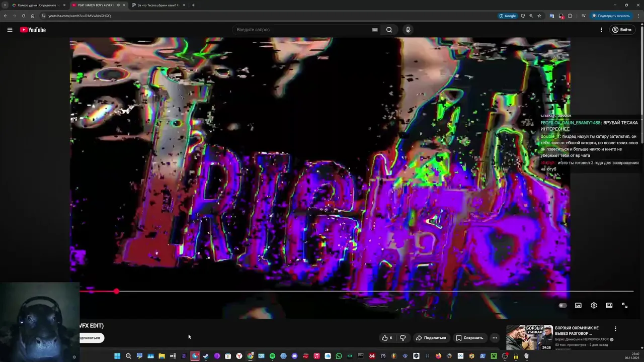This screenshot has height=362, width=644.
Task: Click the Войти sign-in button
Action: pyautogui.click(x=621, y=30)
